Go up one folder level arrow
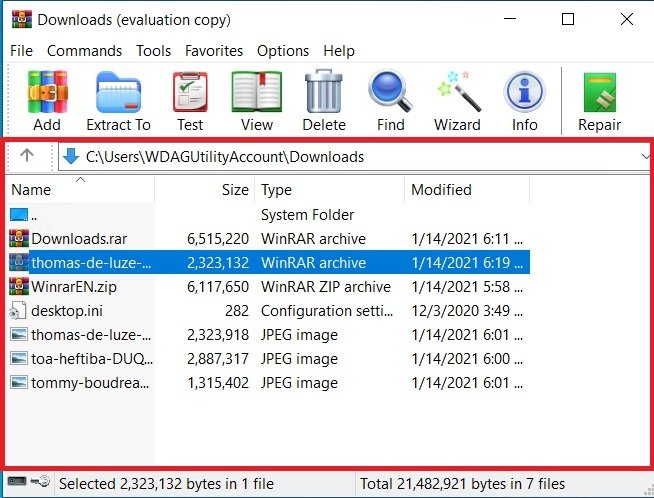This screenshot has height=498, width=654. tap(27, 155)
